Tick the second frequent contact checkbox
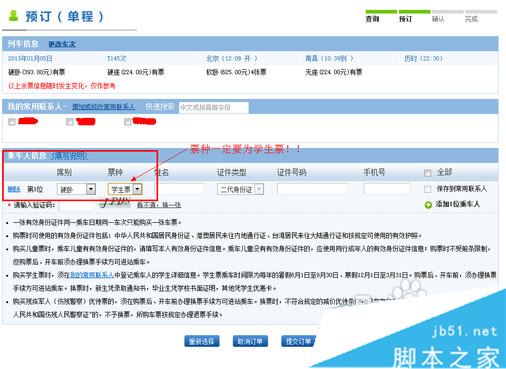Image resolution: width=506 pixels, height=369 pixels. coord(70,122)
